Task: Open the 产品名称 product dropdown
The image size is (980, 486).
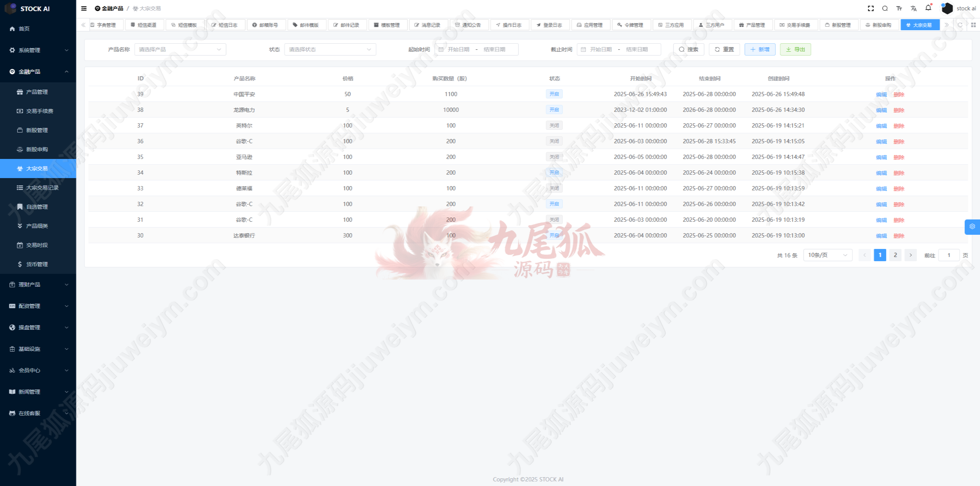Action: (180, 49)
